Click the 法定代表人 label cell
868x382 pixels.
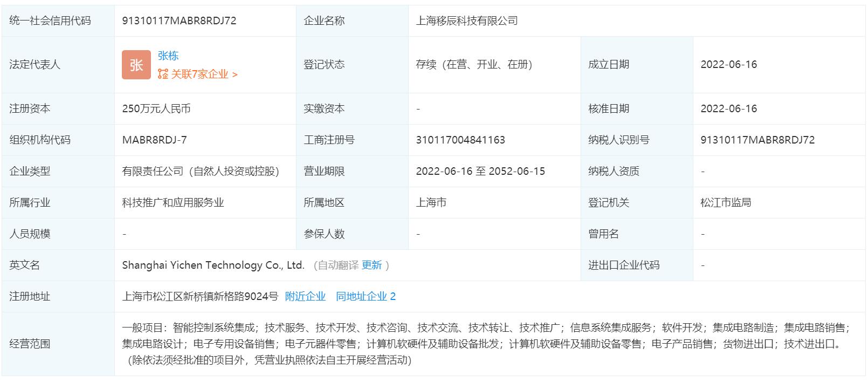(58, 65)
